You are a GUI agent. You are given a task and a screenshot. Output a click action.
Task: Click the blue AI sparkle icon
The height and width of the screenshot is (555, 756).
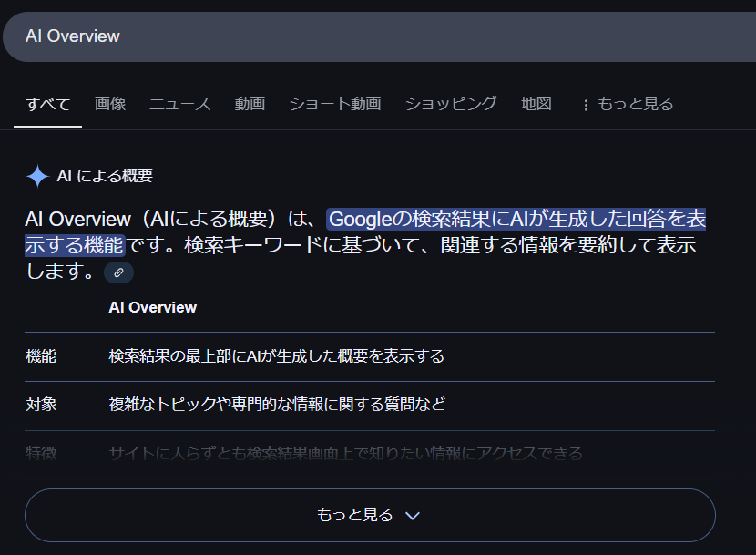point(37,176)
